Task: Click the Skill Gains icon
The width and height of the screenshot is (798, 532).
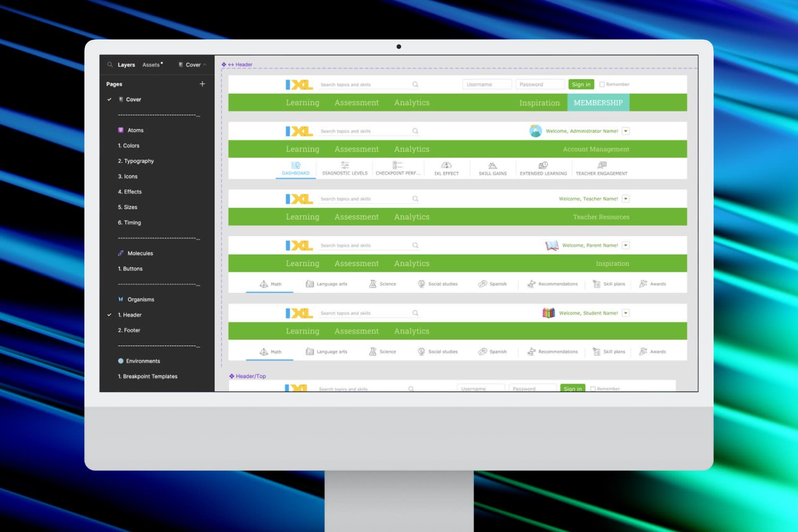Action: 493,165
